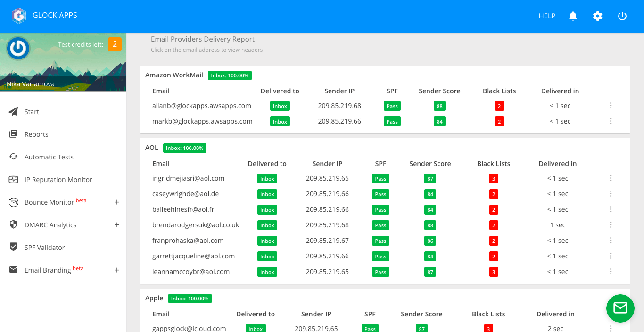The image size is (644, 332).
Task: Click the Start paper plane icon
Action: [x=13, y=112]
